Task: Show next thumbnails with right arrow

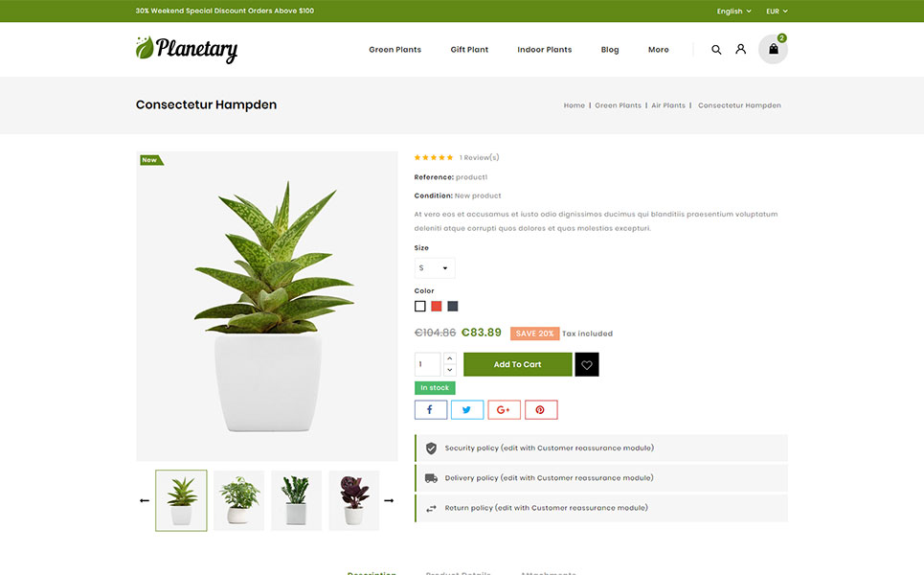Action: pos(389,500)
